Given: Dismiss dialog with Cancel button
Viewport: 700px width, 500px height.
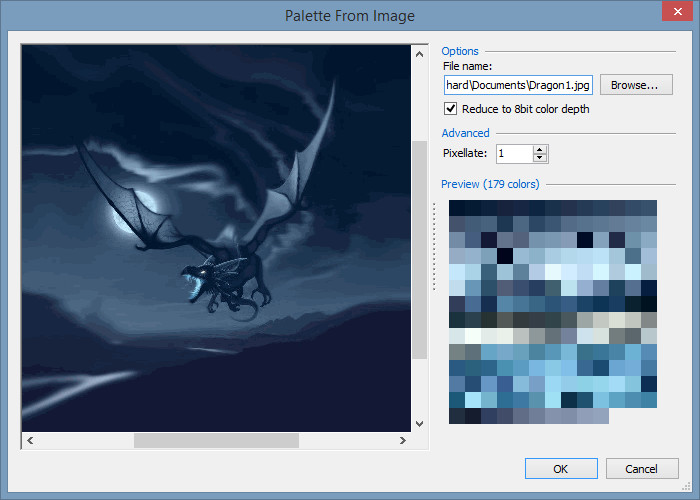Looking at the screenshot, I should [642, 469].
